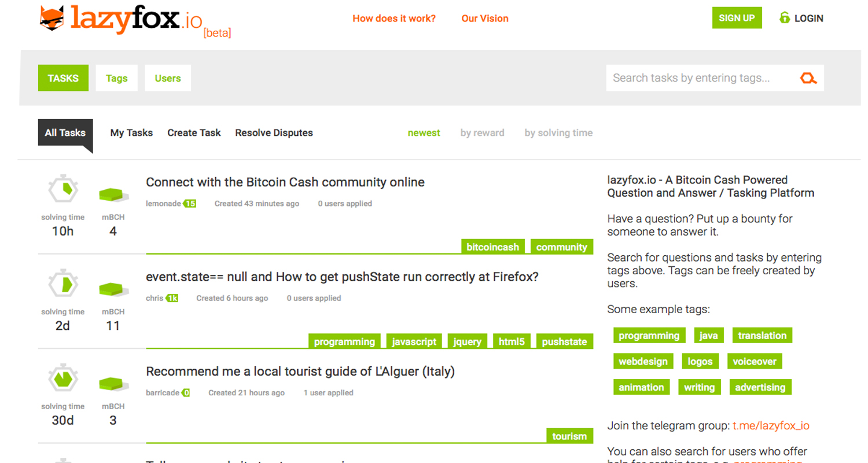Image resolution: width=868 pixels, height=463 pixels.
Task: Select the newest sorting option
Action: [424, 133]
